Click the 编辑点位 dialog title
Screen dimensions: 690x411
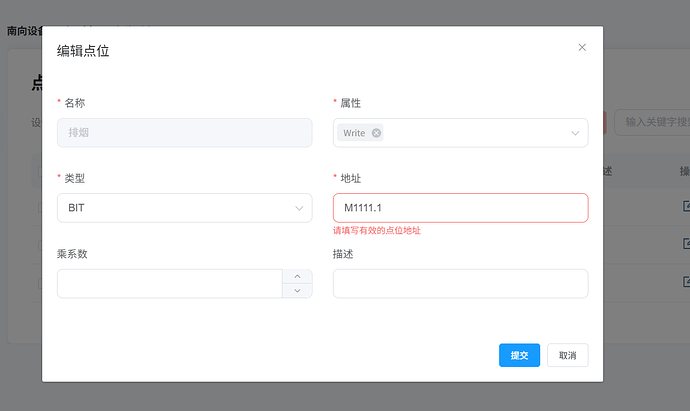83,51
